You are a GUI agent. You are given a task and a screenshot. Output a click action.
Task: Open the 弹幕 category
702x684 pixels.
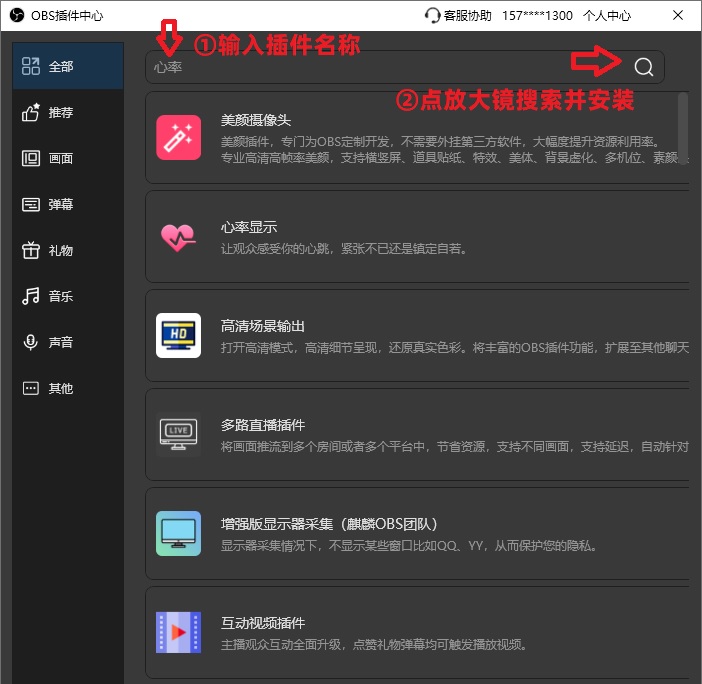tap(68, 205)
